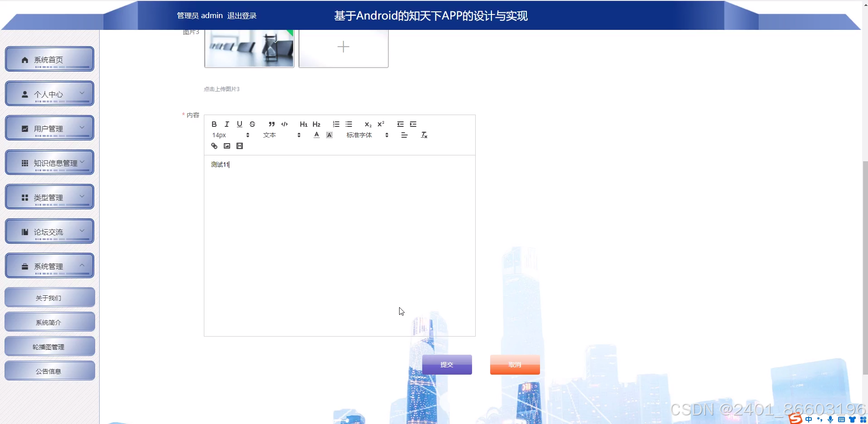Image resolution: width=868 pixels, height=424 pixels.
Task: Toggle strikethrough formatting in the editor
Action: click(x=252, y=124)
